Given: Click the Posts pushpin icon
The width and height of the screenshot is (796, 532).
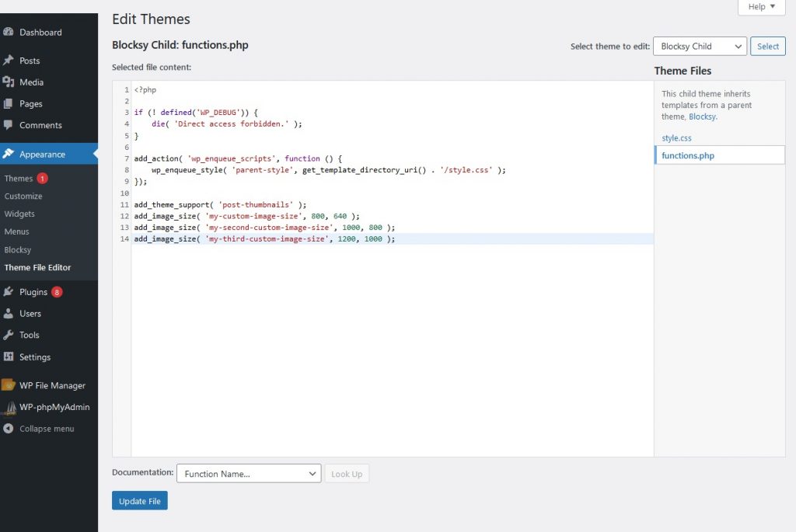Looking at the screenshot, I should click(8, 61).
